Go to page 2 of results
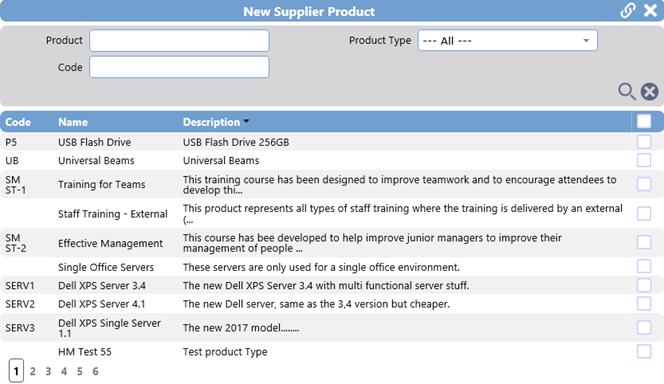664x384 pixels. pos(33,371)
